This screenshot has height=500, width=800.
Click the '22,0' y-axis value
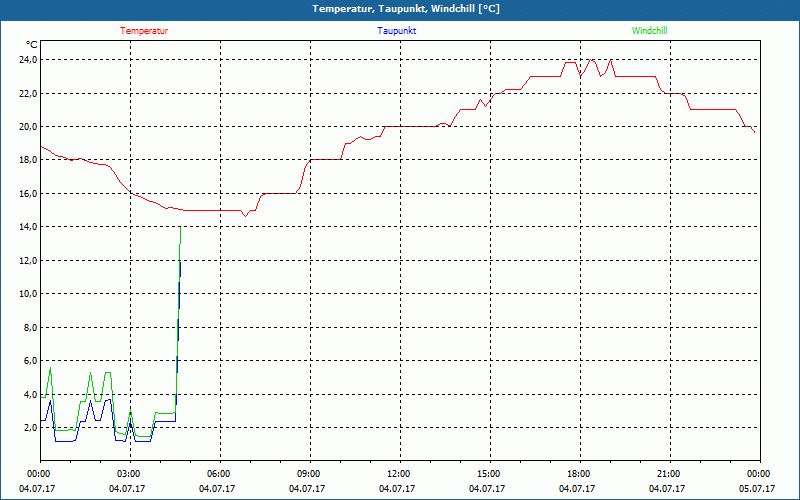pos(28,93)
